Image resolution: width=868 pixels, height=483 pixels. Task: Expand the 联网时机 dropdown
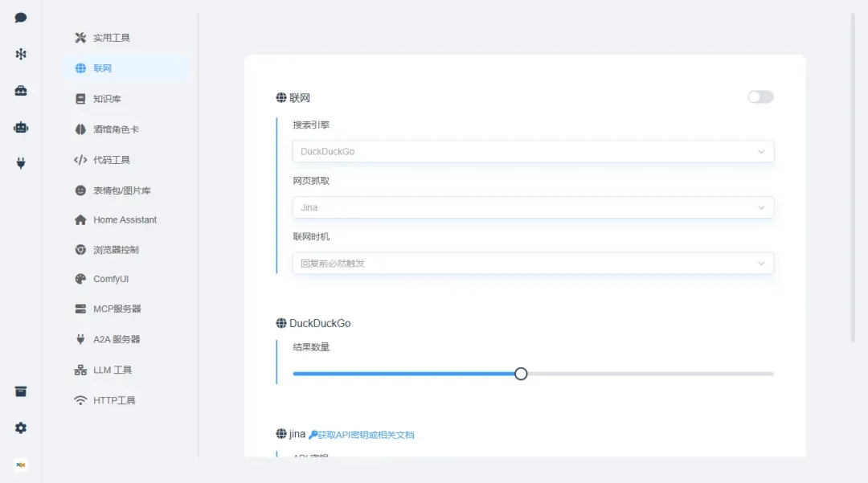[x=533, y=263]
